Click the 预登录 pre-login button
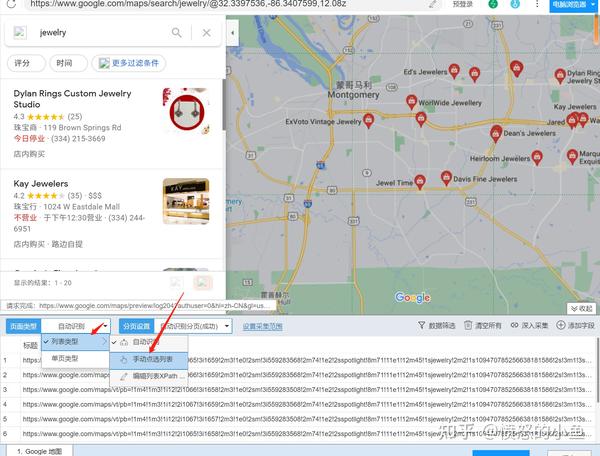Image resolution: width=600 pixels, height=456 pixels. point(462,4)
